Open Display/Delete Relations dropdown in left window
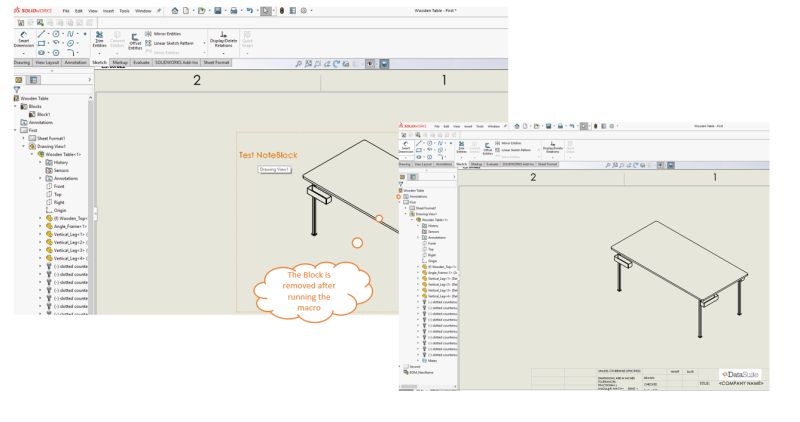This screenshot has width=800, height=422. click(x=223, y=53)
